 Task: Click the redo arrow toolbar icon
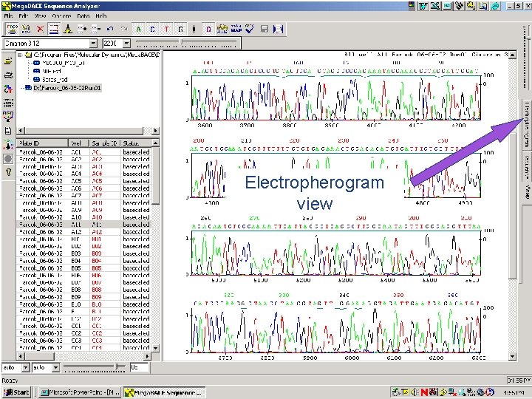(x=124, y=29)
